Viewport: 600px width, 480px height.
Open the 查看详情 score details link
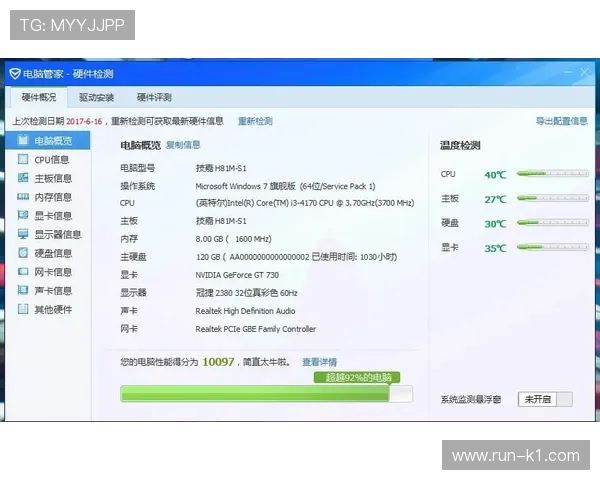320,362
